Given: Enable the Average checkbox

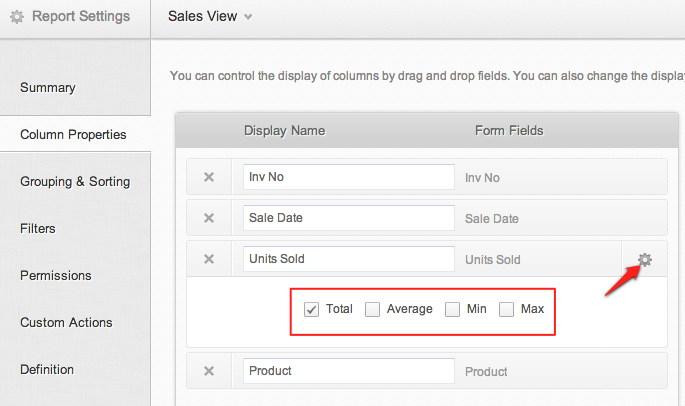Looking at the screenshot, I should (x=373, y=309).
